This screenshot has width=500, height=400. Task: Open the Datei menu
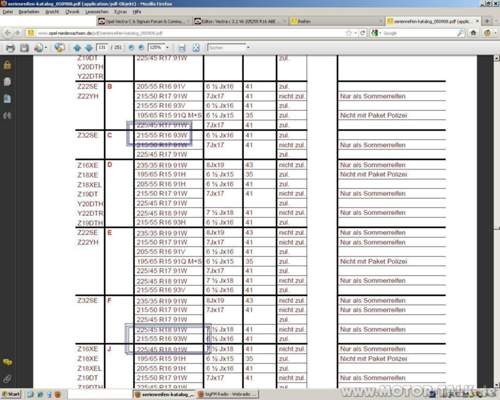tap(8, 12)
